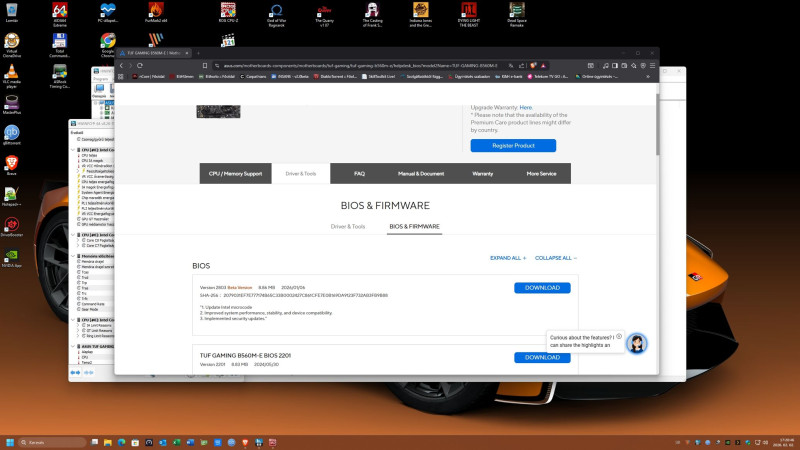Image resolution: width=800 pixels, height=450 pixels.
Task: Open the Lomtár recycle bin
Action: 12,13
